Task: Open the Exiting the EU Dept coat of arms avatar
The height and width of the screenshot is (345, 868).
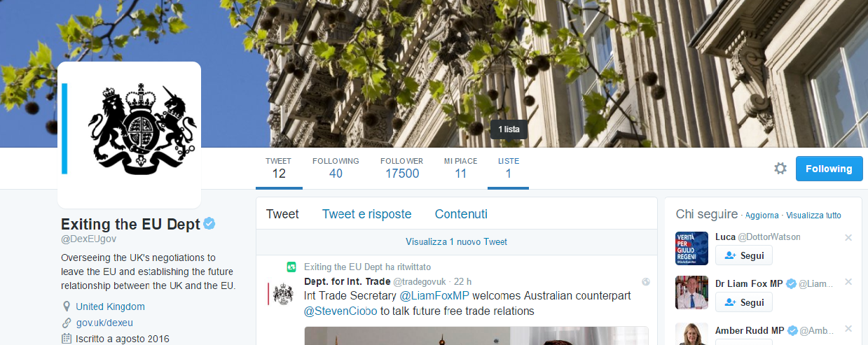Action: tap(129, 135)
